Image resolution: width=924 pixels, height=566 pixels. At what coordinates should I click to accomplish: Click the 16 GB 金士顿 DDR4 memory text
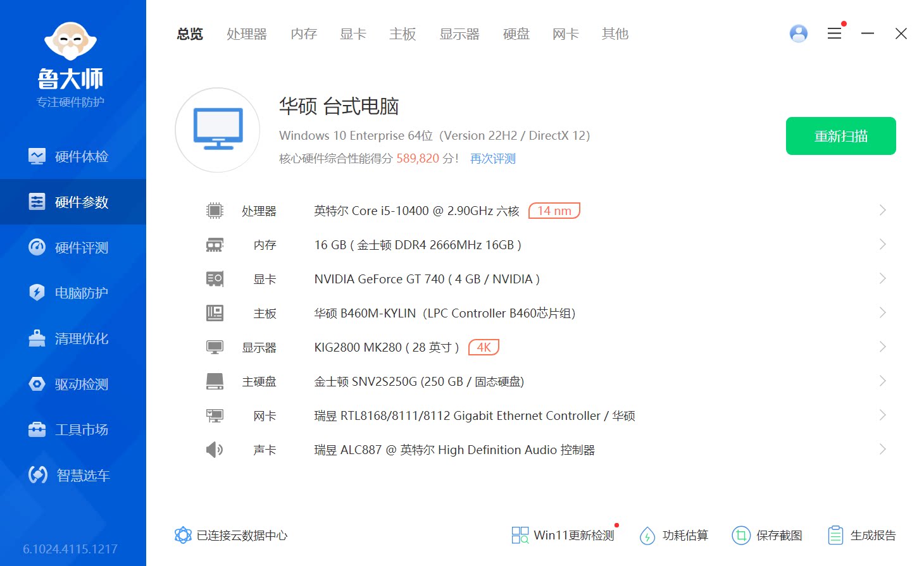click(x=418, y=245)
